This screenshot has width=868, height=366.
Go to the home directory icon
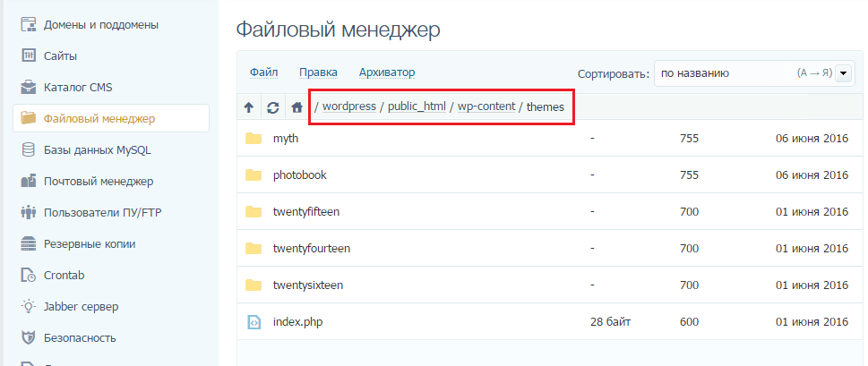click(x=296, y=107)
